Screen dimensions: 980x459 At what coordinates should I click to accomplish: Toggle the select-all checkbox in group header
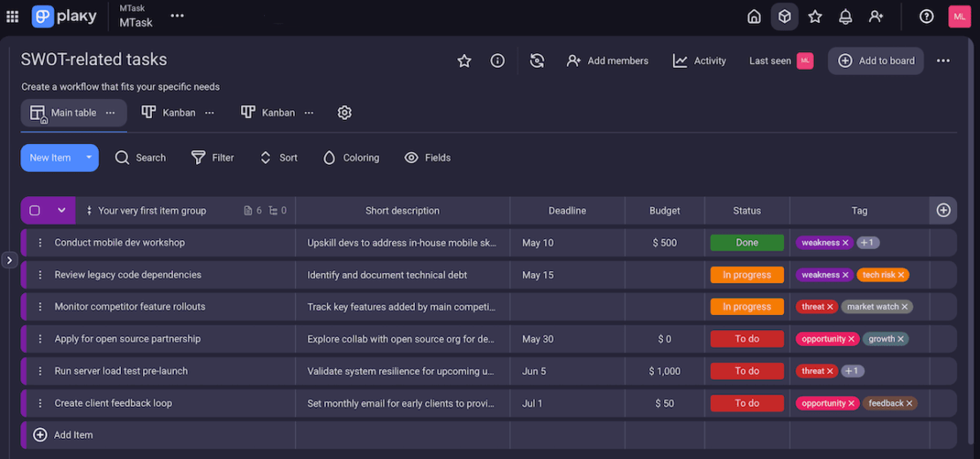[x=35, y=211]
